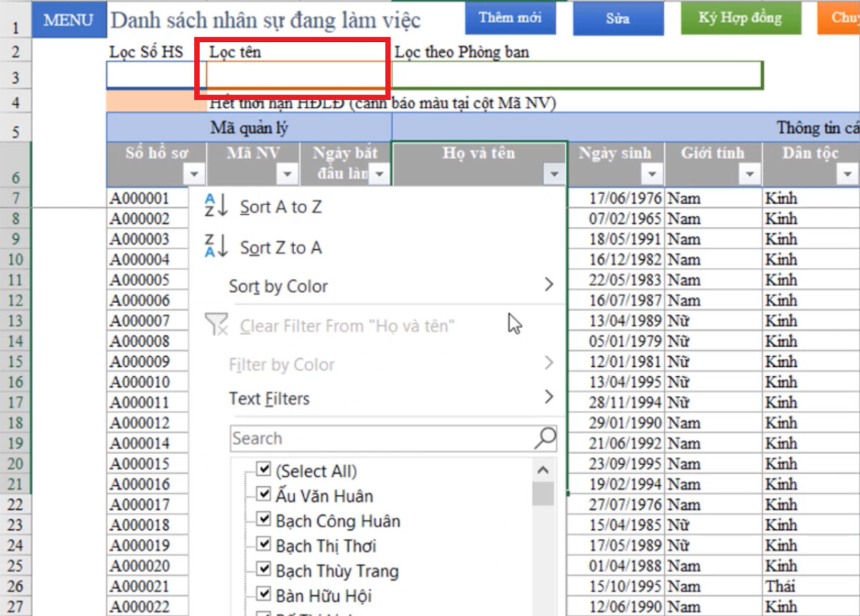Click the green Ký Hợp đồng button

tap(740, 18)
